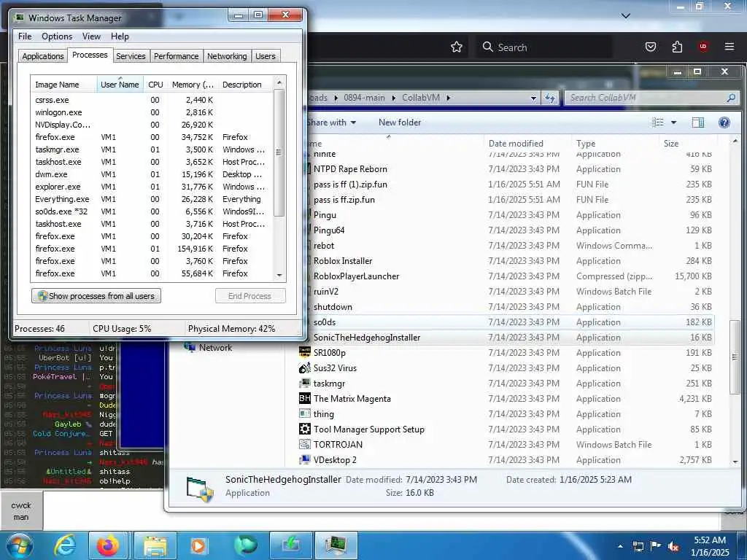Select the SR1080p file icon

(304, 352)
